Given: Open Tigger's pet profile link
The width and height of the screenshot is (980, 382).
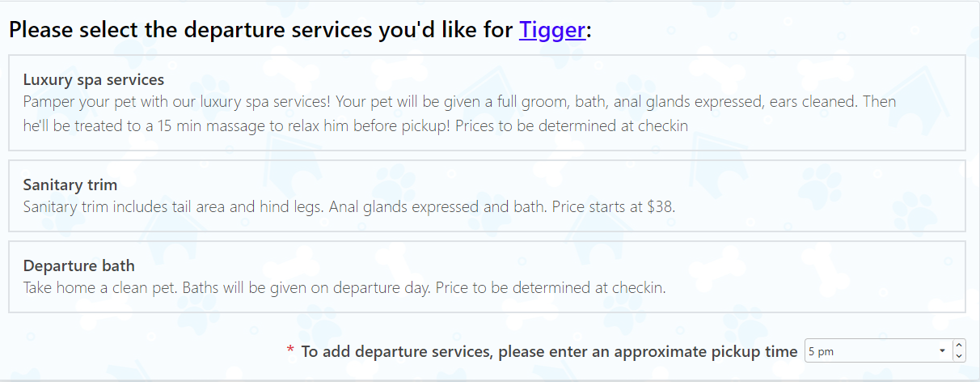Looking at the screenshot, I should click(x=552, y=30).
